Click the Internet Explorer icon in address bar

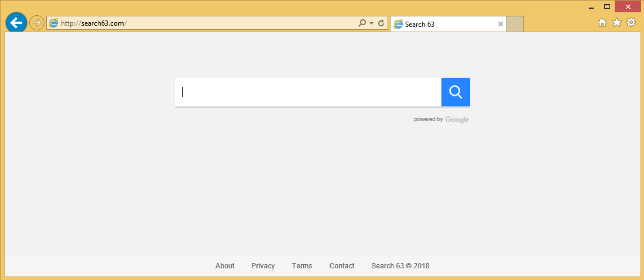tap(54, 23)
